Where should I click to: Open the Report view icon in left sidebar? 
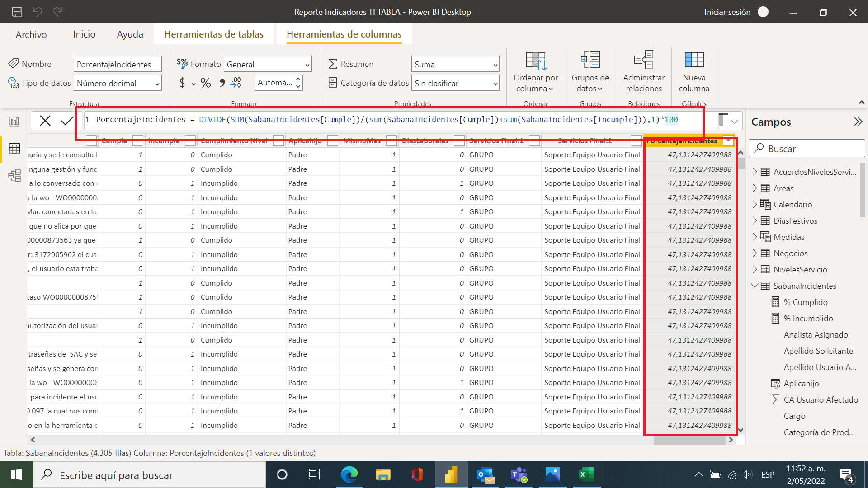[14, 122]
